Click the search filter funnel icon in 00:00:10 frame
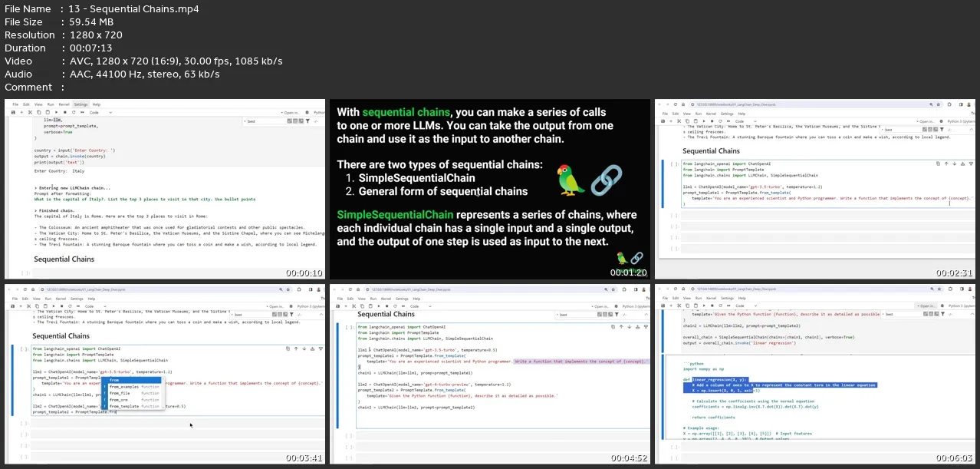980x469 pixels. tap(307, 121)
